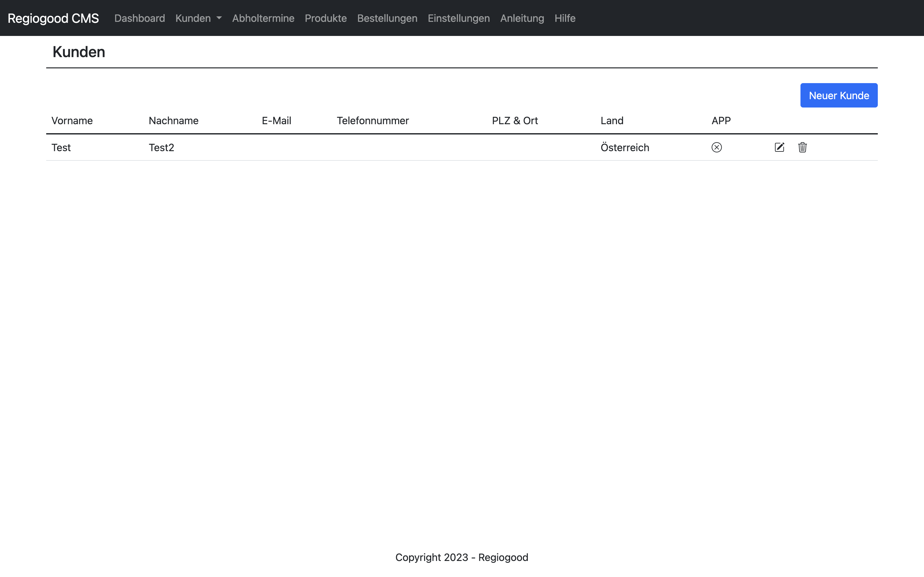Go to Abholtermine page
This screenshot has width=924, height=577.
click(x=263, y=18)
